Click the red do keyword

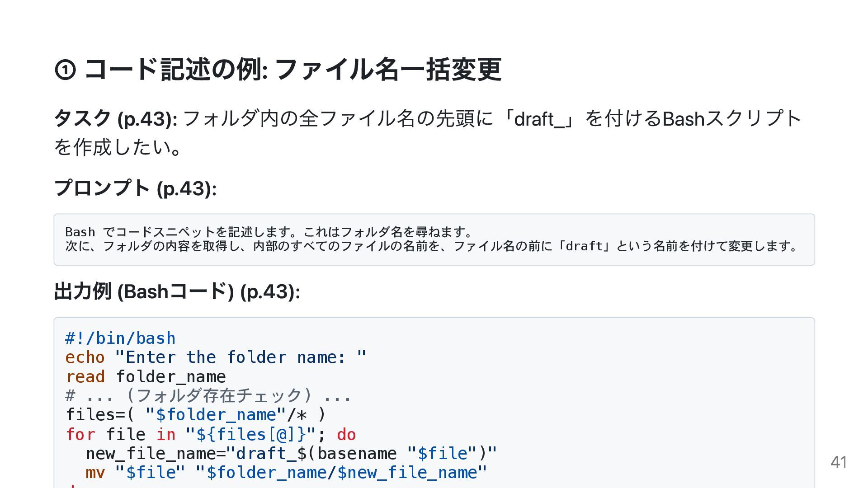346,434
